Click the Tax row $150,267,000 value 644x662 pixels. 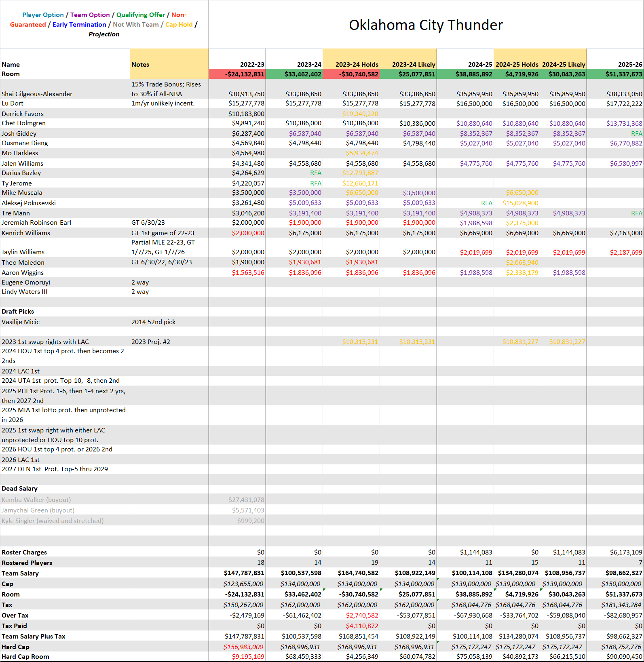[243, 605]
